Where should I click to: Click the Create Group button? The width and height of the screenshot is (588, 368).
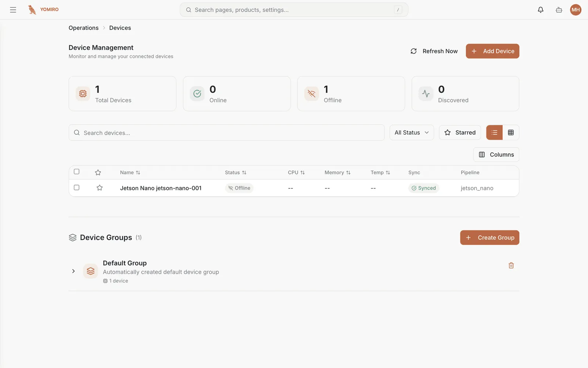pos(490,238)
